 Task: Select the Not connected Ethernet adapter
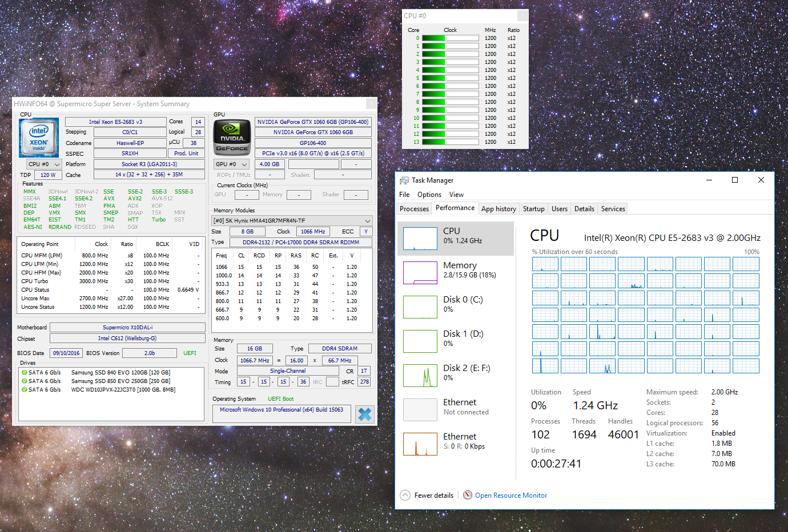[x=456, y=409]
